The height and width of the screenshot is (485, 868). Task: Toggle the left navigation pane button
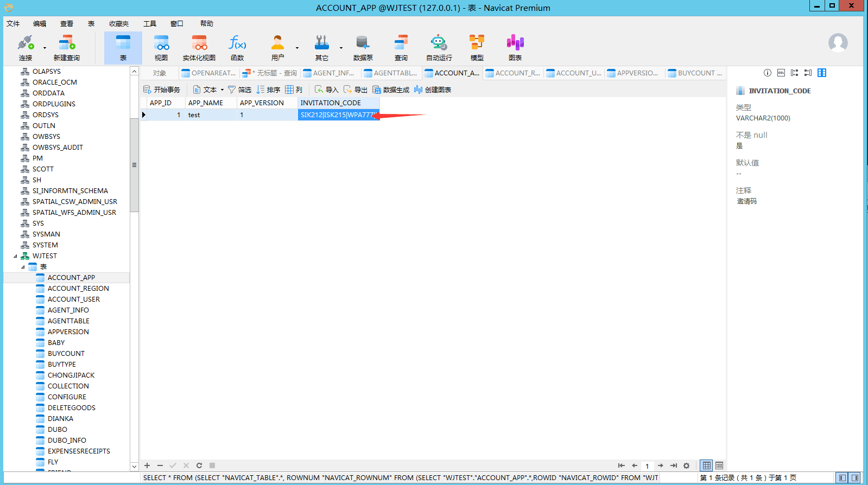[842, 478]
